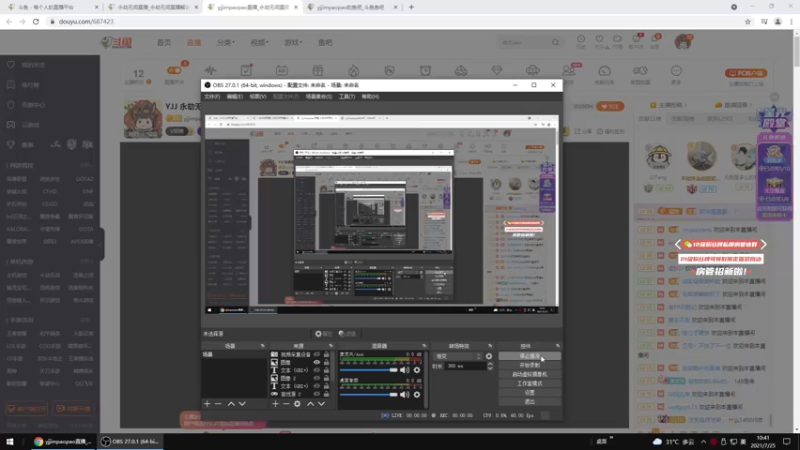Open the OBS 文件(F) menu

[212, 96]
